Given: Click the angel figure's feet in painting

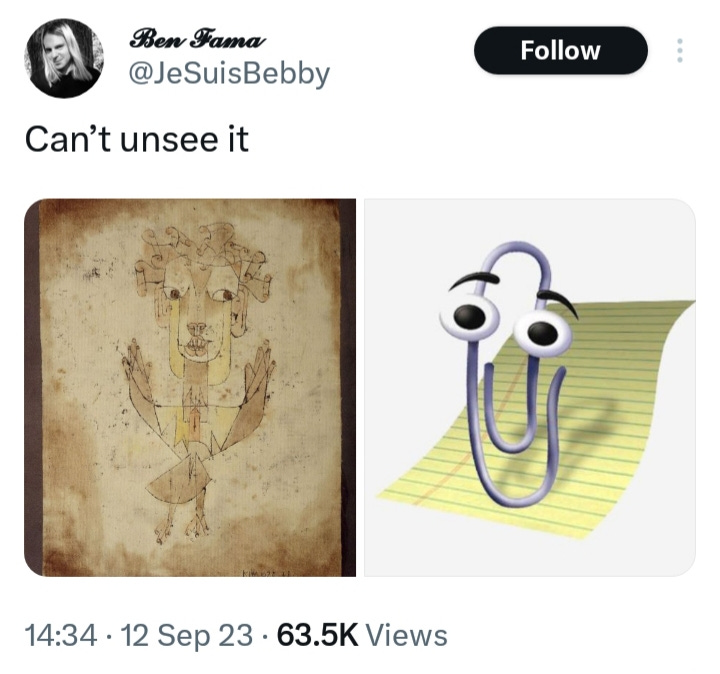Looking at the screenshot, I should click(x=181, y=528).
